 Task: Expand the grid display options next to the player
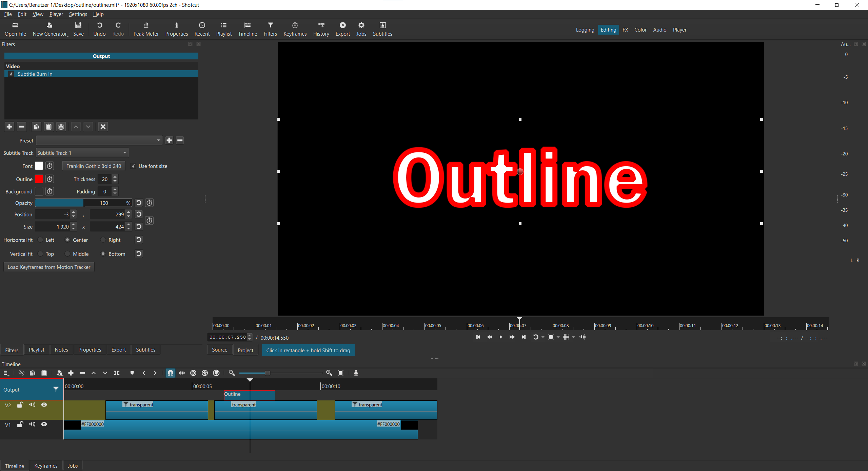573,337
